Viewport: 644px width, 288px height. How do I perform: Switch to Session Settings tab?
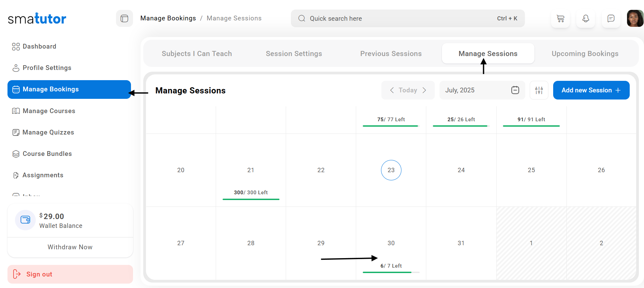pos(294,54)
